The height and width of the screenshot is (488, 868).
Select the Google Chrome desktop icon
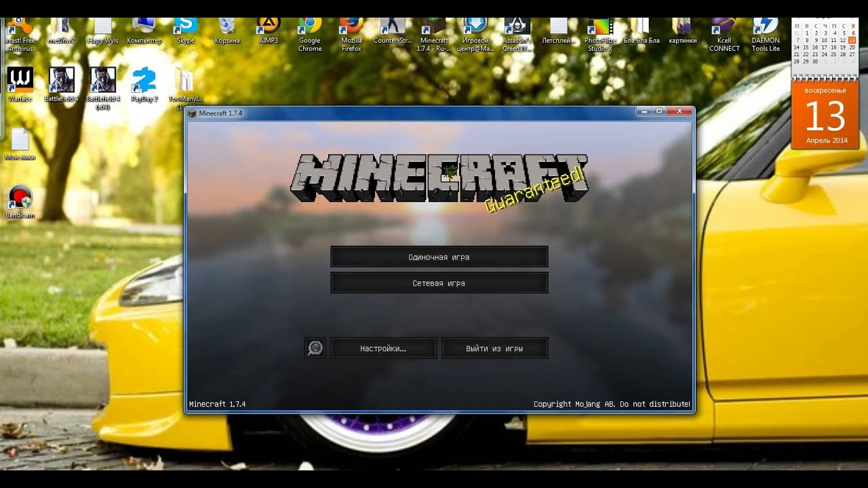pyautogui.click(x=310, y=35)
